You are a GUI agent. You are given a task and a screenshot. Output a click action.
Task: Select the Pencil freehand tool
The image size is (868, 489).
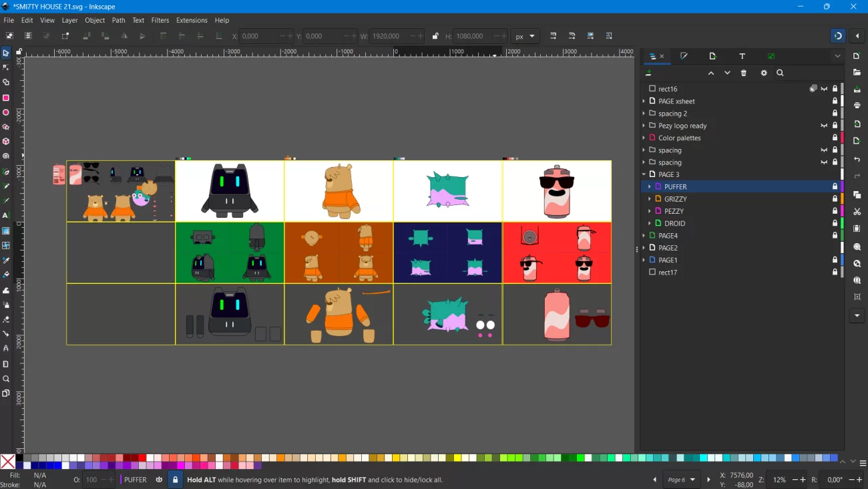click(x=6, y=186)
